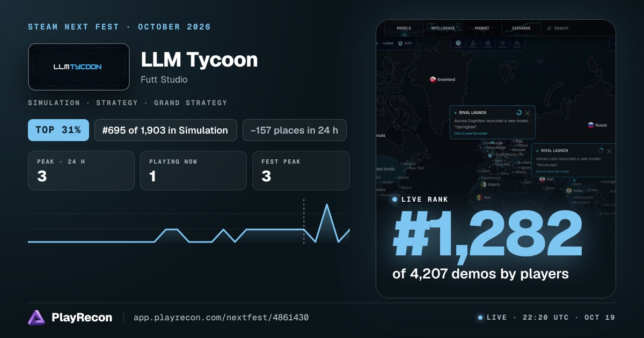The height and width of the screenshot is (338, 644).
Task: Click the Lisbon city label on map
Action: pos(485,171)
